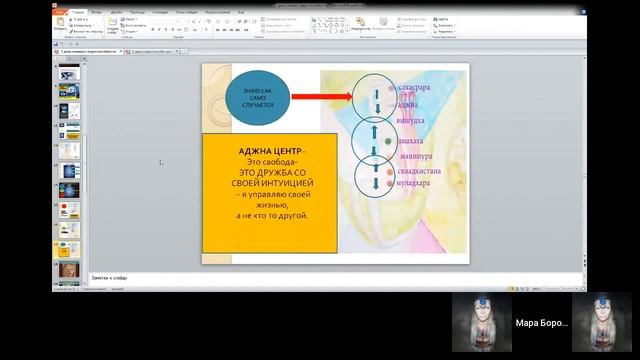Click the font color button

click(x=207, y=30)
